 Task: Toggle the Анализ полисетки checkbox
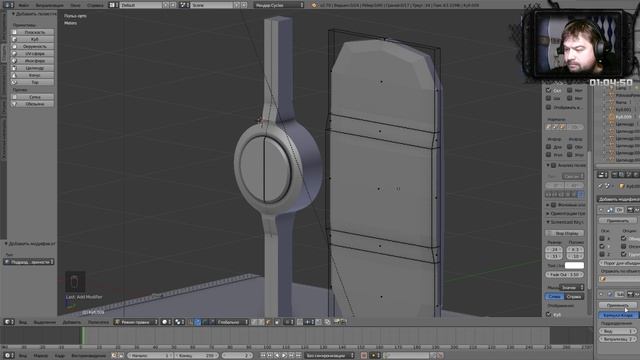point(554,165)
